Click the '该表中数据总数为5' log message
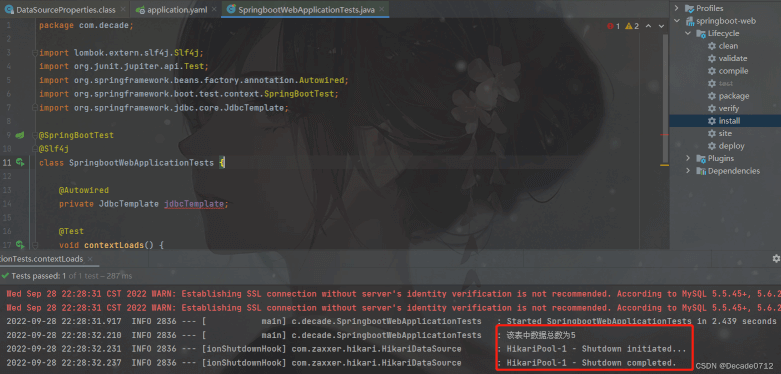781x374 pixels. [540, 335]
